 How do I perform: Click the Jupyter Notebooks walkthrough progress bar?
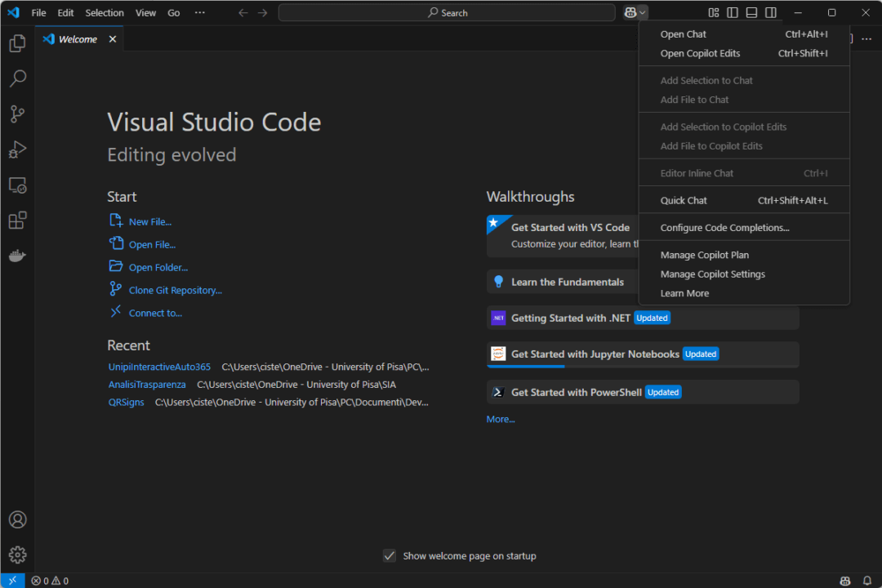coord(526,367)
